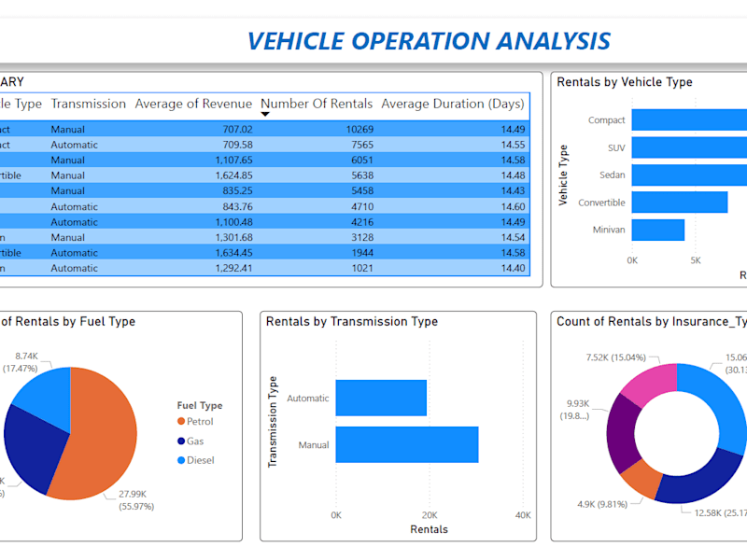
Task: Click the Average of Revenue column header
Action: [193, 104]
